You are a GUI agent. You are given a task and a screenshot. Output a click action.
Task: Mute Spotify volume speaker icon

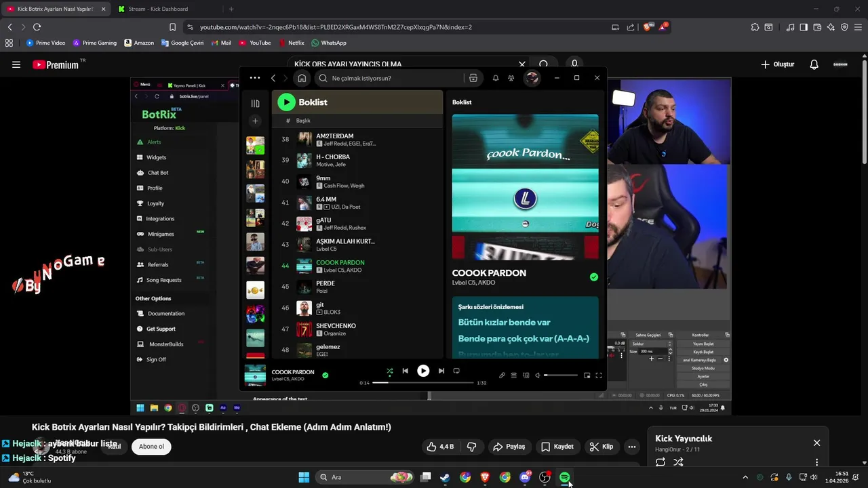(x=538, y=375)
